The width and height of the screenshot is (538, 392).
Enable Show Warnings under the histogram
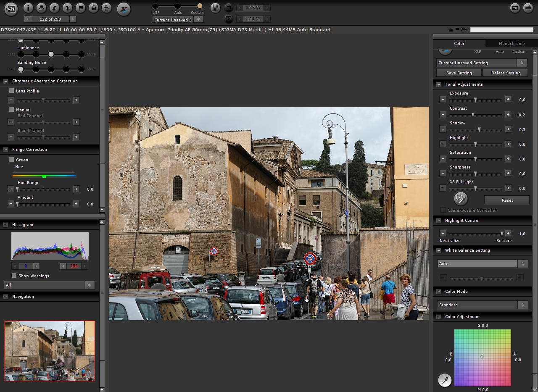point(14,276)
